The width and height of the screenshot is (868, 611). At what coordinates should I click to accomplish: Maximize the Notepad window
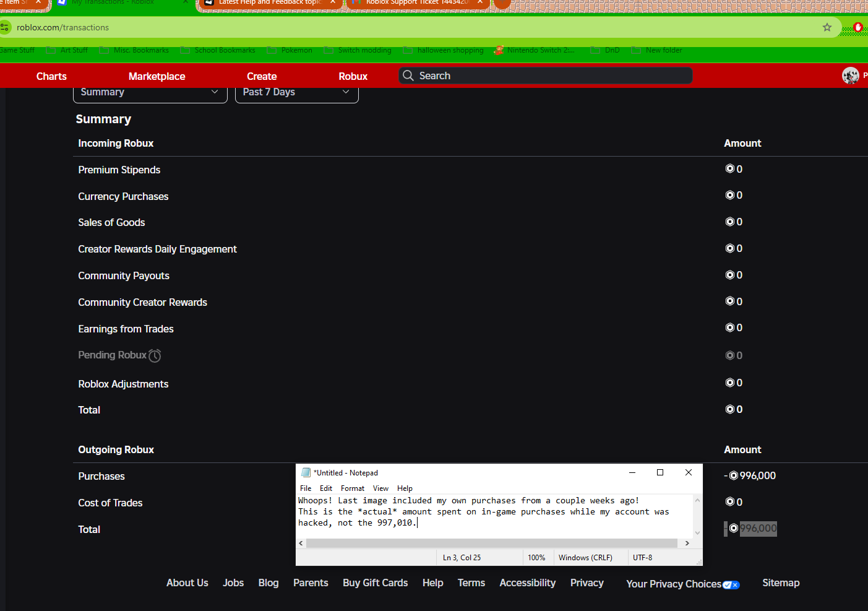[x=660, y=472]
